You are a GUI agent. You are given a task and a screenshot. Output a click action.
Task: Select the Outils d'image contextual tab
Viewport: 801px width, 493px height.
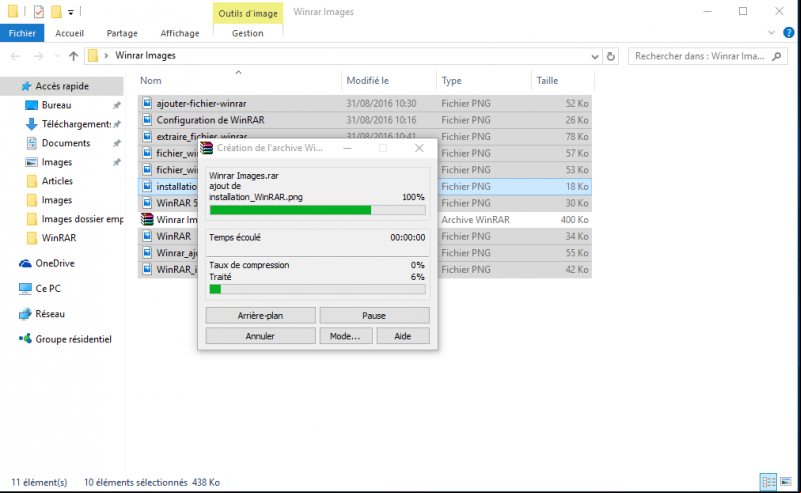pos(248,13)
